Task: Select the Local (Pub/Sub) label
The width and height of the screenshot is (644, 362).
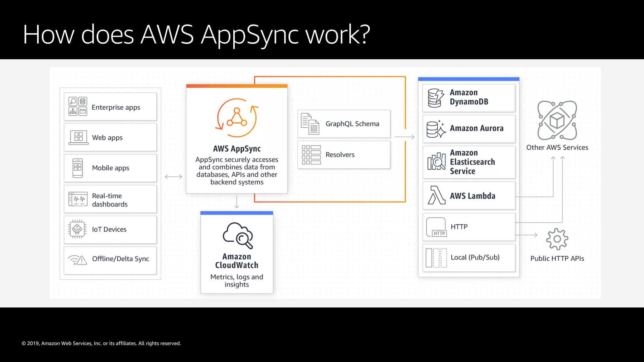Action: coord(475,257)
